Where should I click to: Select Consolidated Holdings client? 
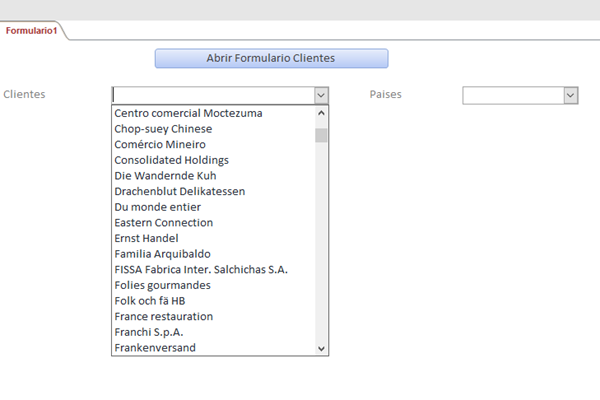pos(171,160)
